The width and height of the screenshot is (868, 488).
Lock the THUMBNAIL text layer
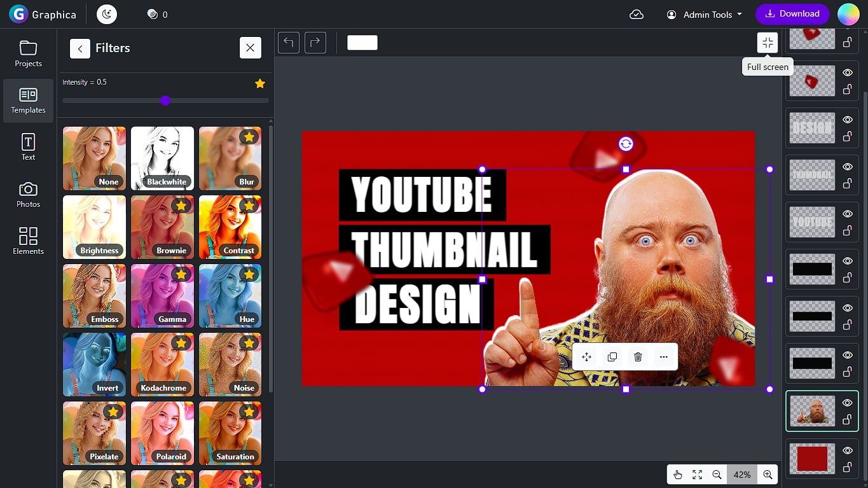coord(848,183)
